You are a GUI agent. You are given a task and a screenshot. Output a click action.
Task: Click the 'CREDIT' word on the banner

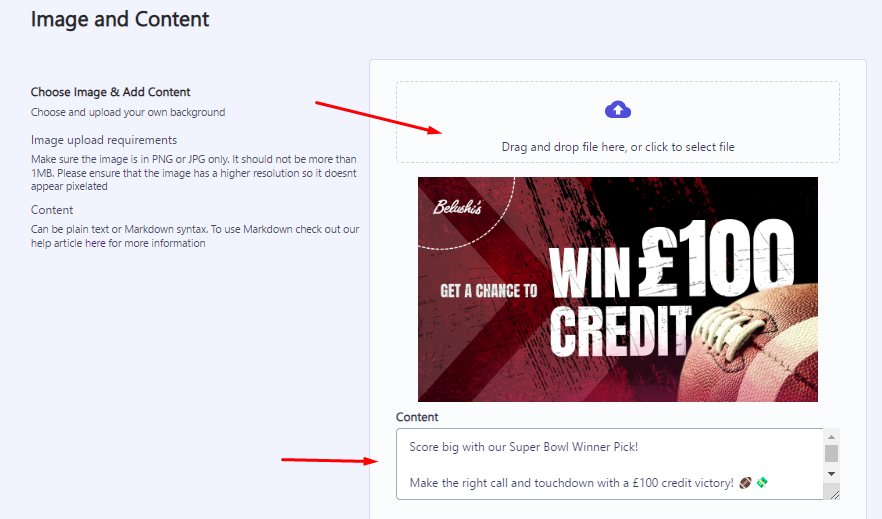(x=620, y=332)
